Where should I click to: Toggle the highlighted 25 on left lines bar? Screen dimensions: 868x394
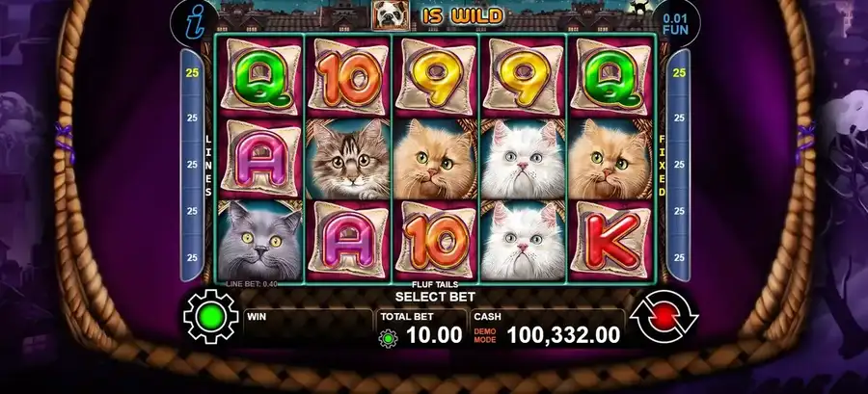point(192,73)
